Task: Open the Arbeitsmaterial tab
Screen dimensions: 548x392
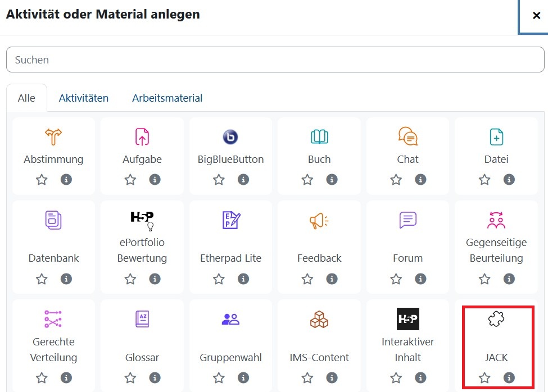Action: [x=167, y=98]
